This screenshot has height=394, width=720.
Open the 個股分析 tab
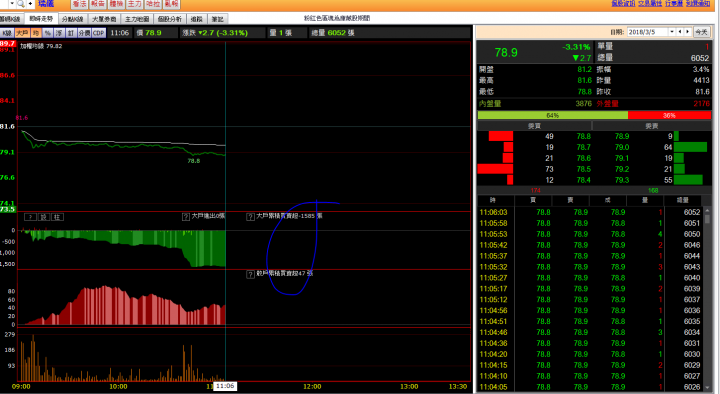(170, 19)
